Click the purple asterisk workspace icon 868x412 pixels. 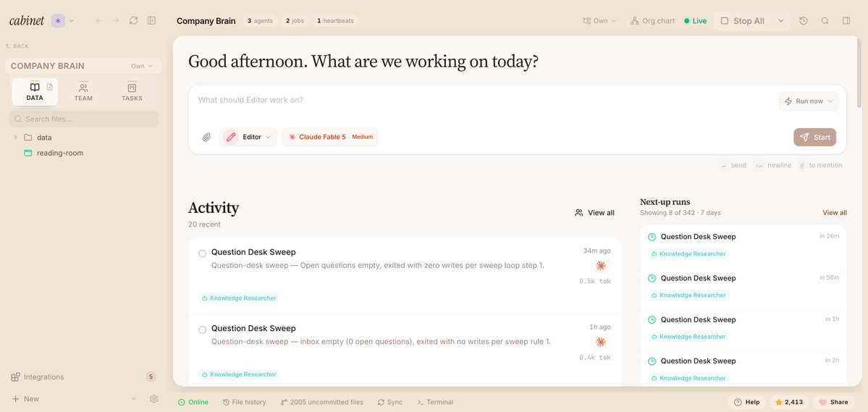(x=58, y=20)
